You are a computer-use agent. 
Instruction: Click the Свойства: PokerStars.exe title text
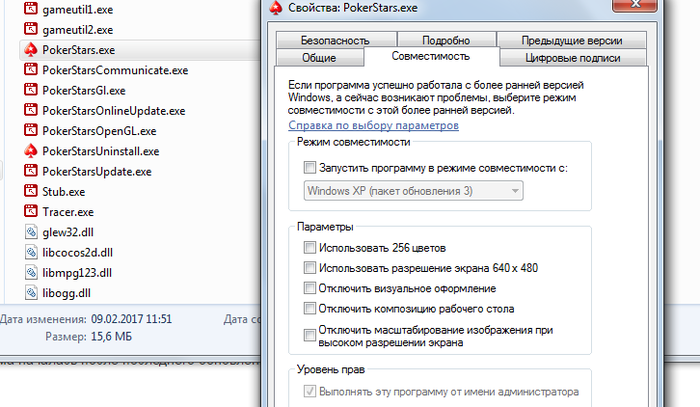coord(353,8)
